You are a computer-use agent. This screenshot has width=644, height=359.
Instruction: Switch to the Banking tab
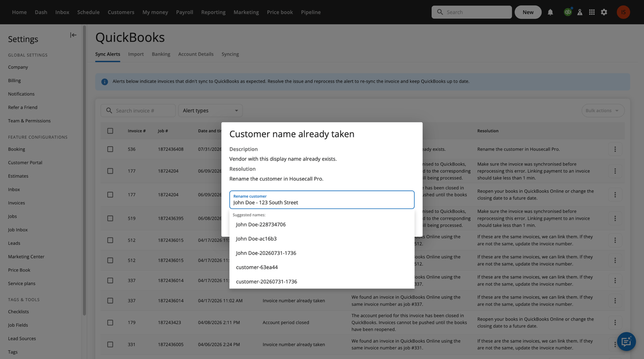[161, 54]
